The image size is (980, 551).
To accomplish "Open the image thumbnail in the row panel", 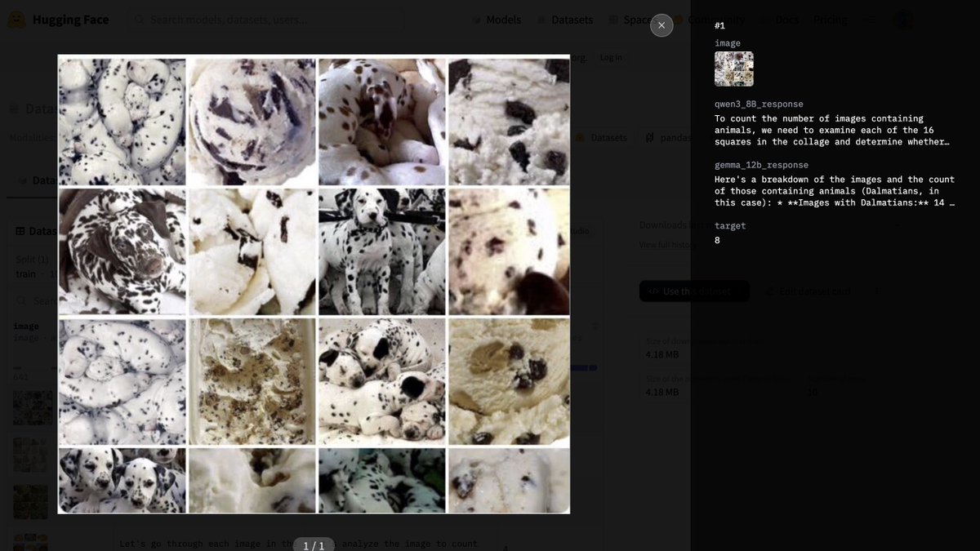I will (734, 69).
